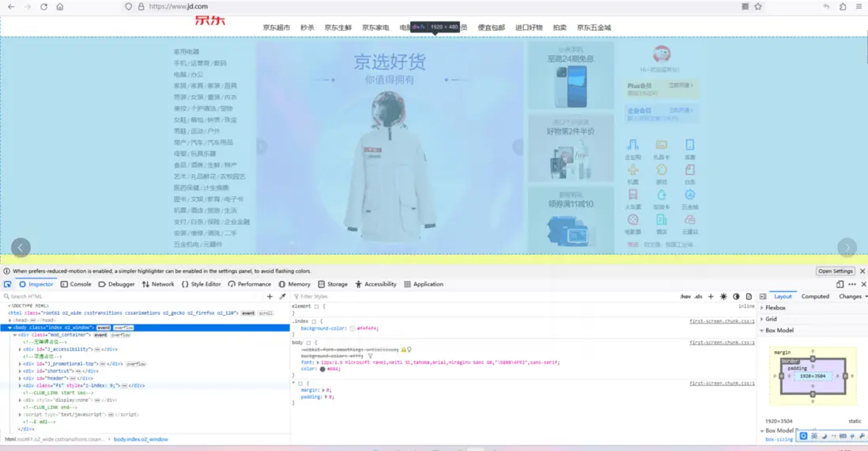Open the Storage panel
The width and height of the screenshot is (868, 451).
click(333, 284)
